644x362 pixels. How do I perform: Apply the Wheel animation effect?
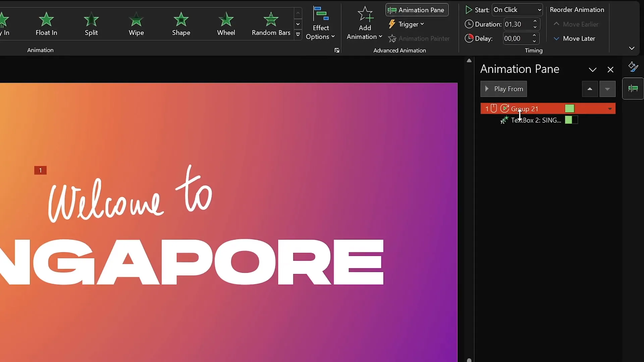pos(226,24)
